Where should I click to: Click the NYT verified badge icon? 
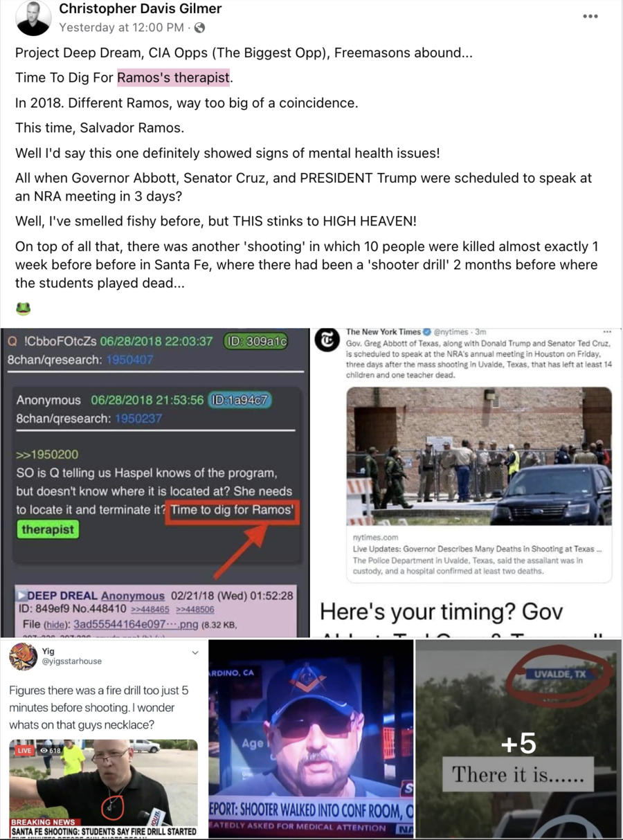428,332
